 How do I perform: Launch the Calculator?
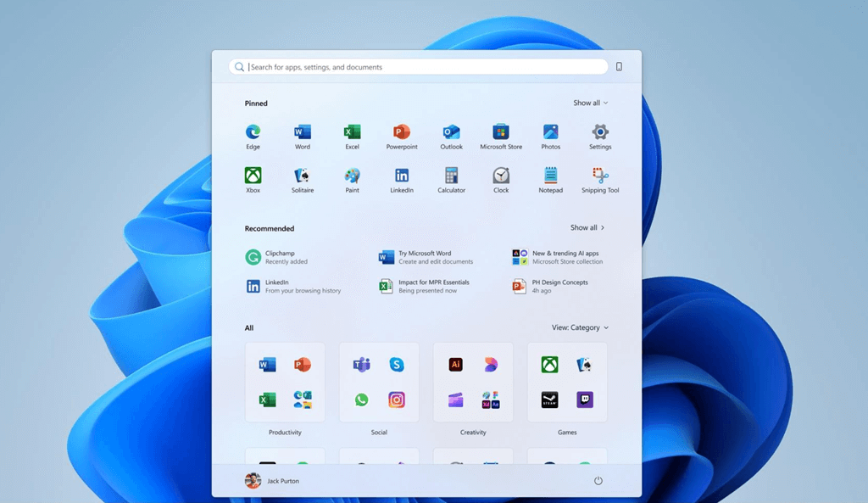click(x=451, y=176)
